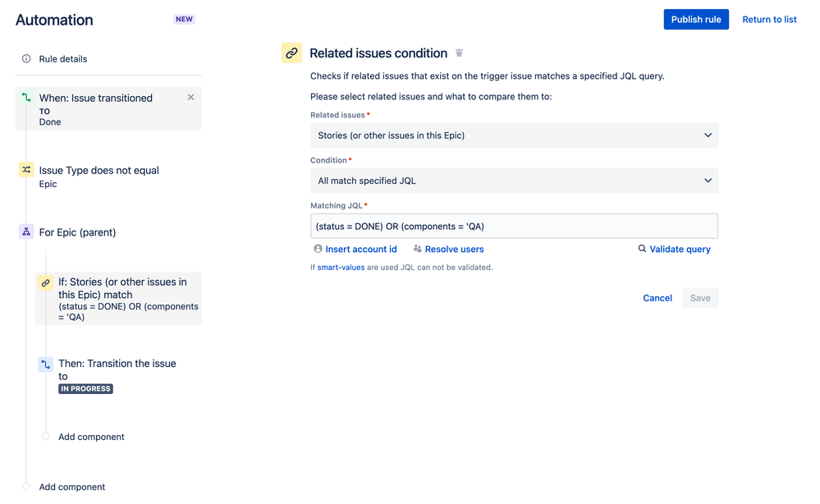This screenshot has width=820, height=504.
Task: Click the trash icon beside Related issues condition
Action: (460, 53)
